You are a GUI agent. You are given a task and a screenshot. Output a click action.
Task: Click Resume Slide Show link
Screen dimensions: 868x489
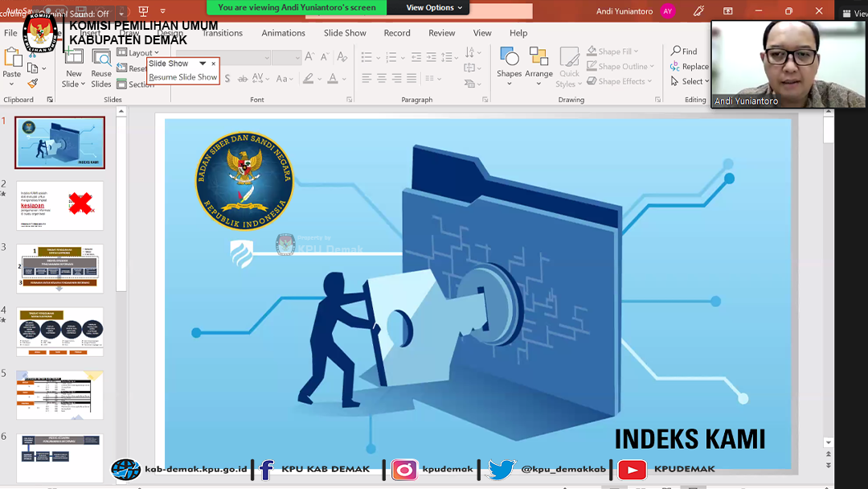(182, 77)
